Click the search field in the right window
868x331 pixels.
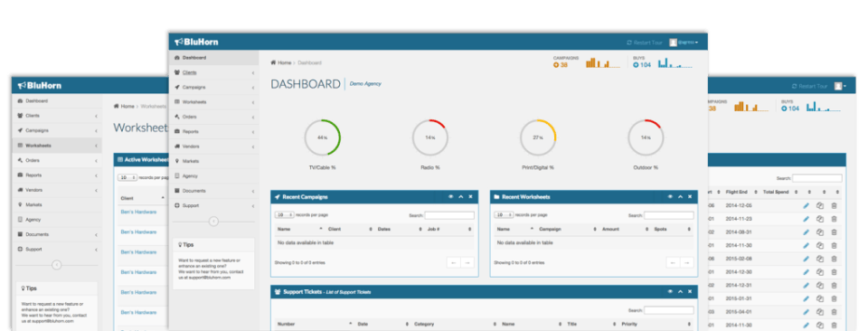click(x=817, y=178)
